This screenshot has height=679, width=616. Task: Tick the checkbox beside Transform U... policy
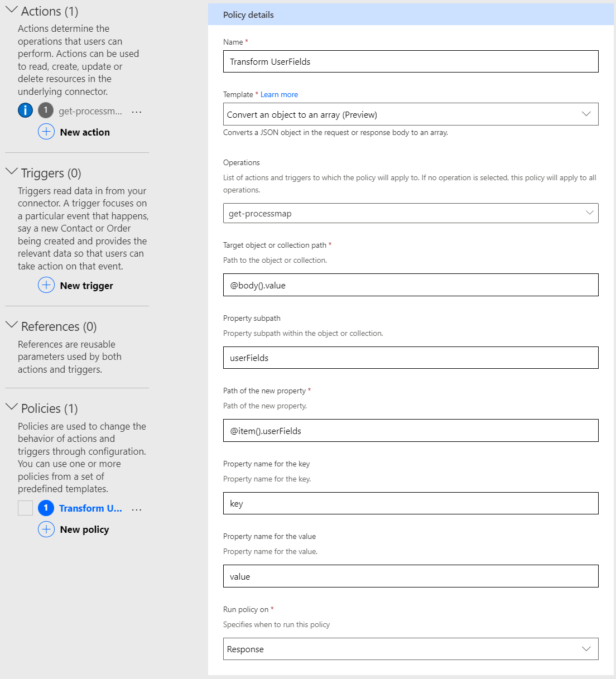click(x=25, y=508)
